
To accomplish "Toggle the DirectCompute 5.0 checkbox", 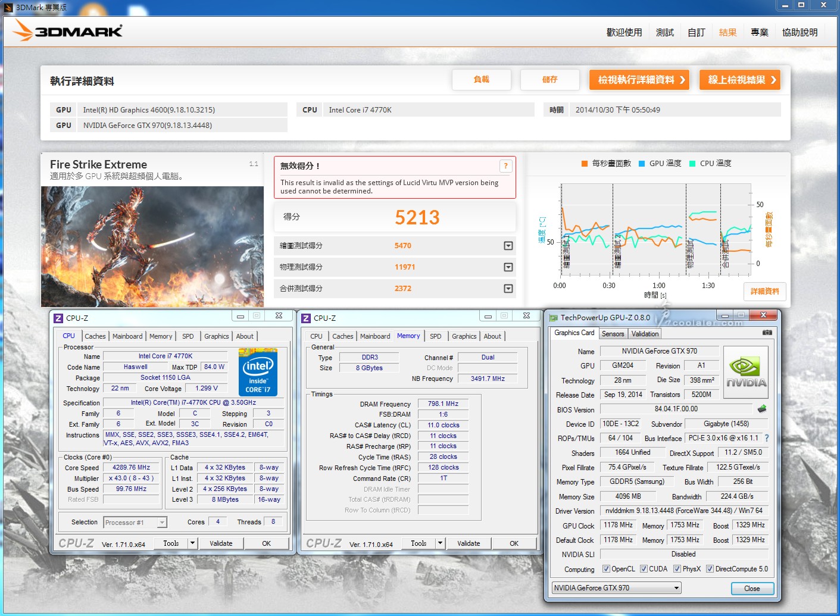I will click(x=710, y=569).
